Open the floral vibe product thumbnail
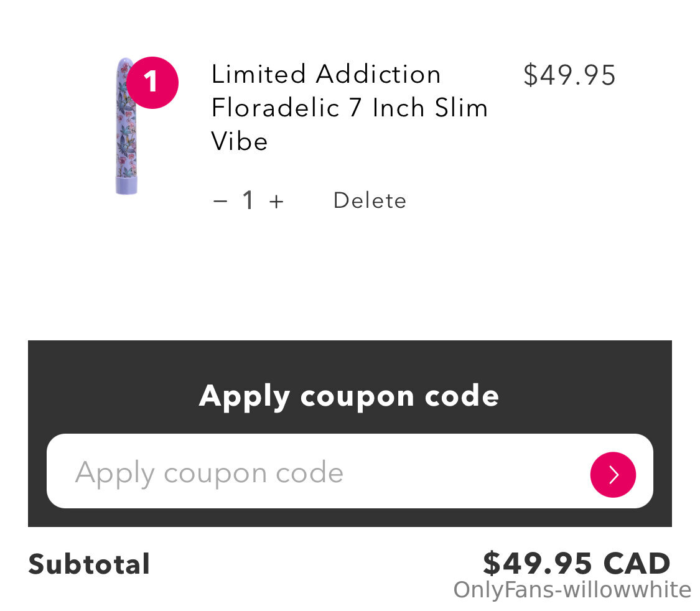The image size is (700, 611). [126, 126]
